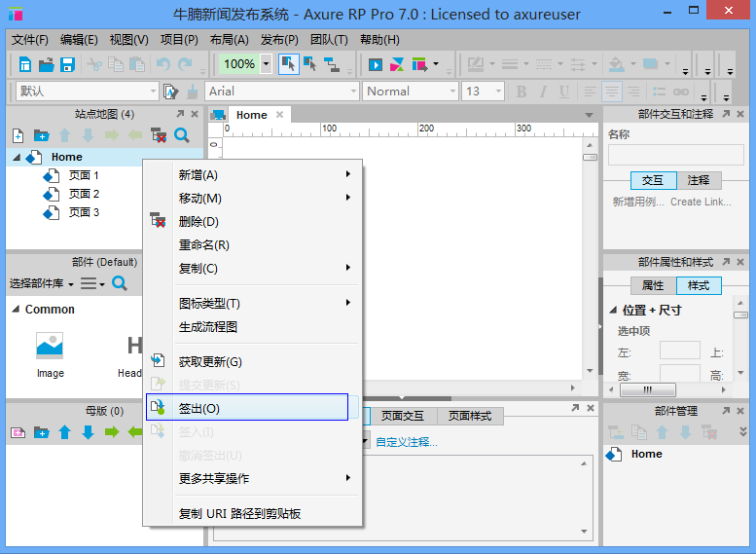The image size is (756, 554).
Task: Select the Connector mode tool icon
Action: point(331,64)
